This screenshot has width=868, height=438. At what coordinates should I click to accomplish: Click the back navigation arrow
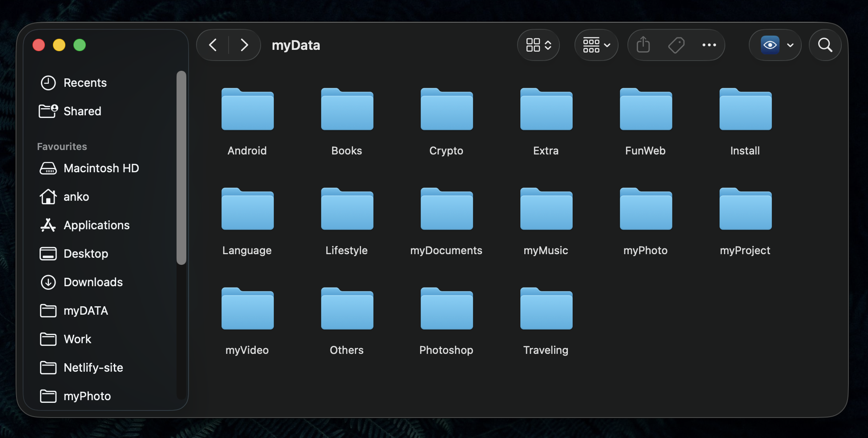point(213,45)
